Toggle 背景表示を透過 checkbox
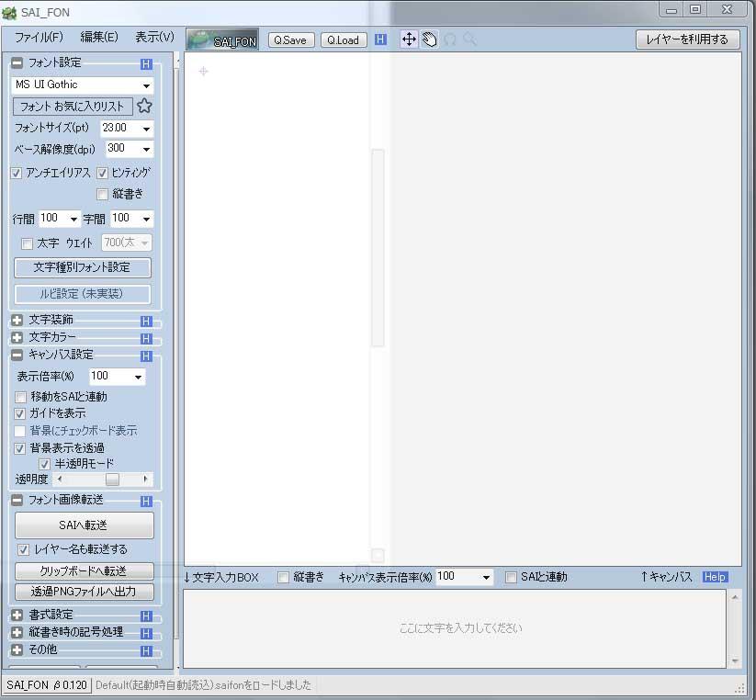Image resolution: width=756 pixels, height=700 pixels. click(20, 449)
